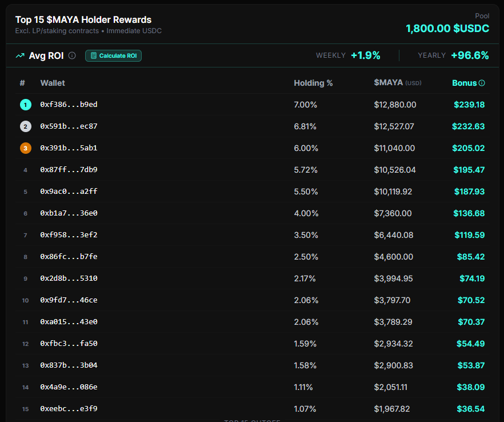Select wallet 0x86fc...b7fe
The height and width of the screenshot is (422, 504).
69,257
